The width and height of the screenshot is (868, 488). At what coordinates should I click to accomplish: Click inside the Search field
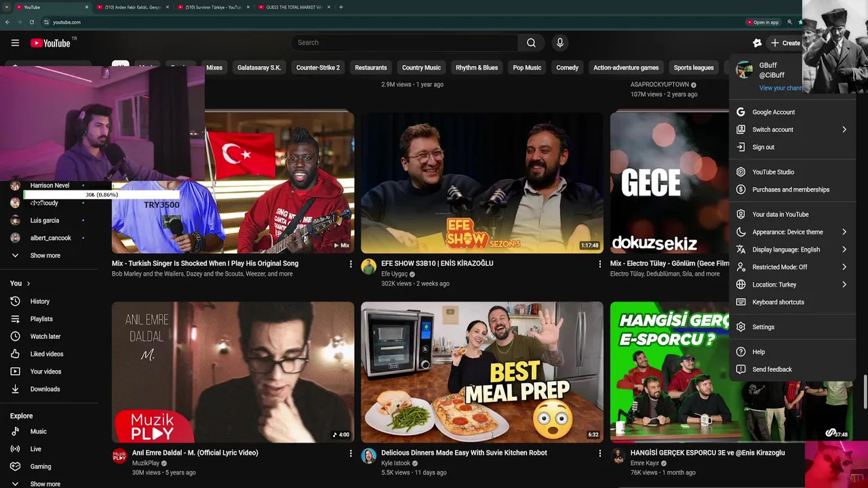coord(405,43)
